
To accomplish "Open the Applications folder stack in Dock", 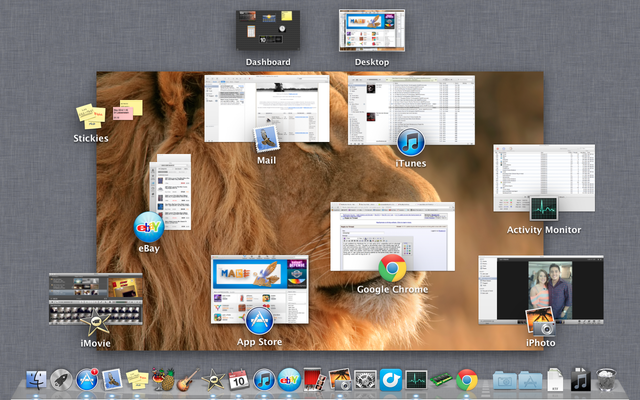I will click(x=530, y=380).
